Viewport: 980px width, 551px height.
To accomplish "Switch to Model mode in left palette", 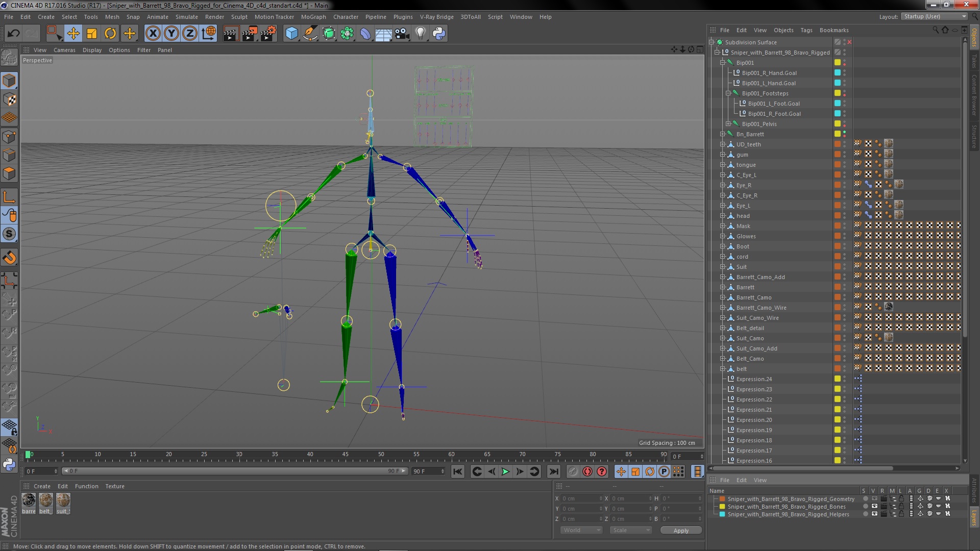I will point(9,81).
